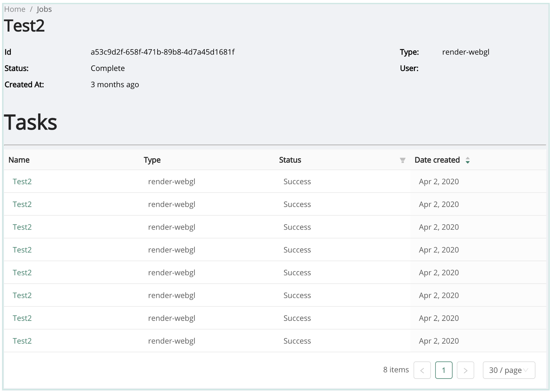552x392 pixels.
Task: Open the fifth Test2 task link
Action: (22, 273)
